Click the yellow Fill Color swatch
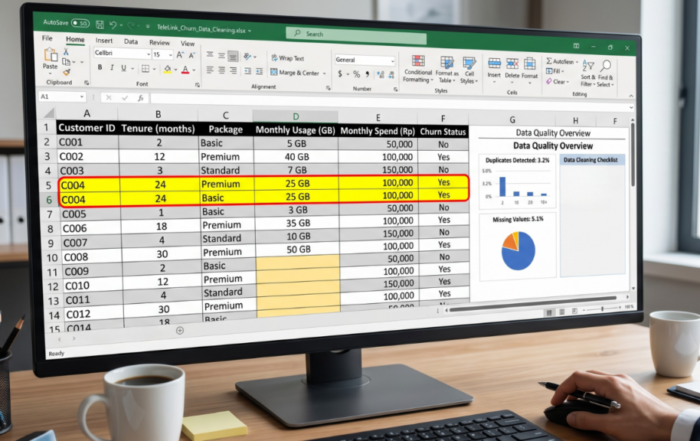The image size is (700, 441). 167,70
